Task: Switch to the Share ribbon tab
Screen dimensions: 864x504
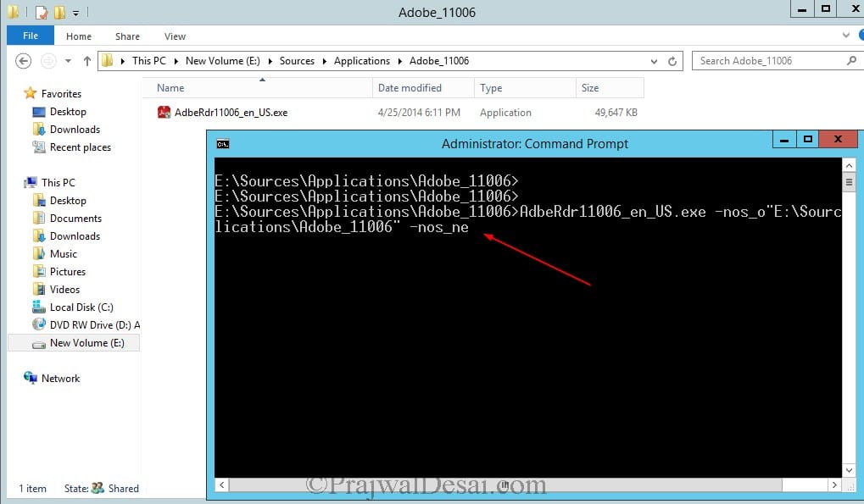Action: point(127,36)
